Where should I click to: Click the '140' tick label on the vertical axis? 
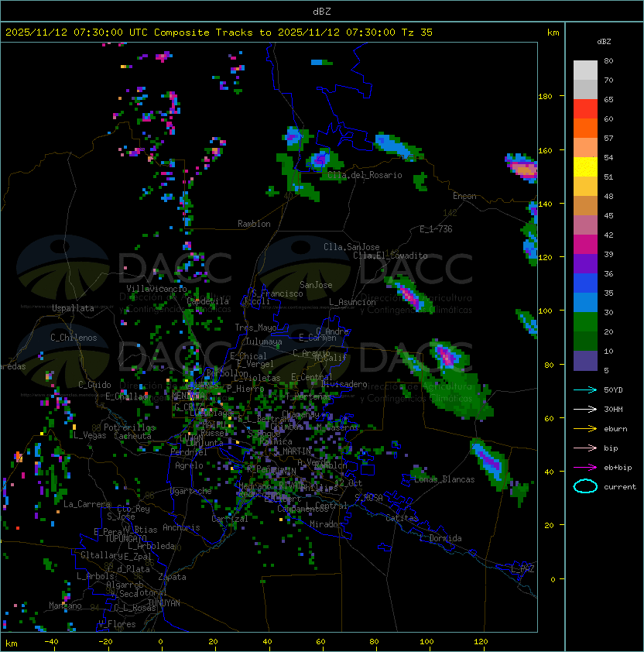click(x=545, y=204)
